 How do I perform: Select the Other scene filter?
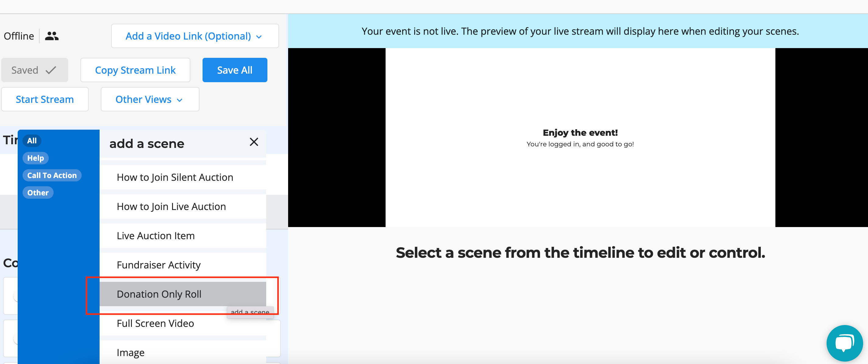click(x=38, y=193)
